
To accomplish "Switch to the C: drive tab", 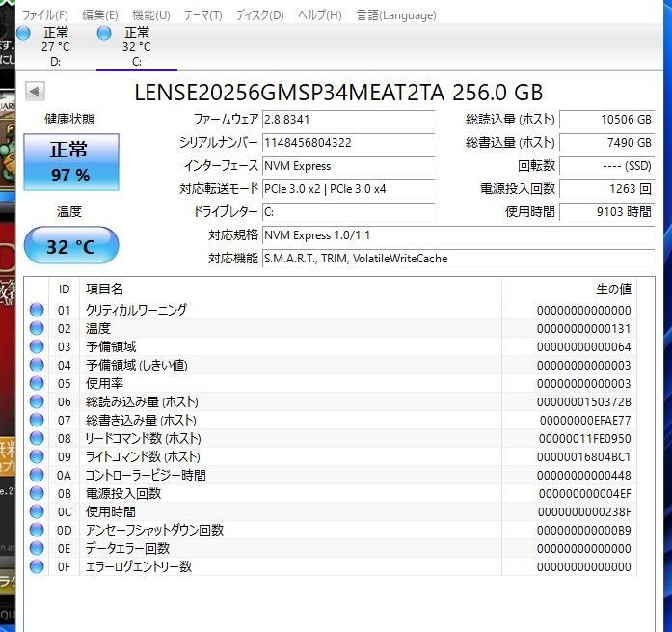I will tap(137, 46).
